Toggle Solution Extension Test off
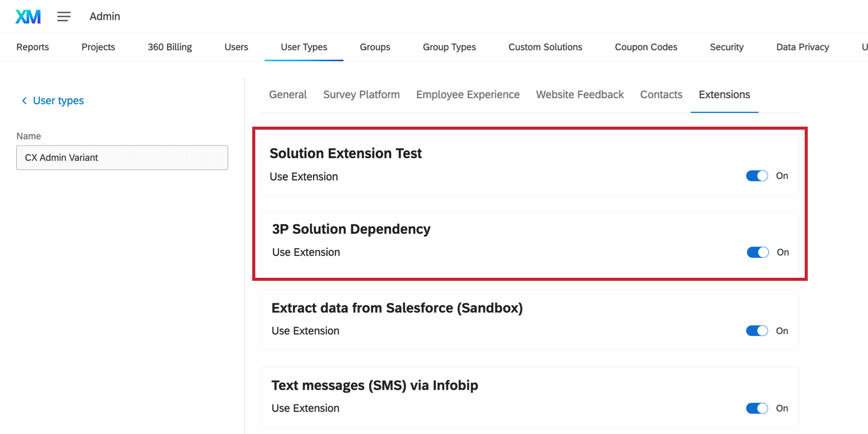868x434 pixels. click(757, 176)
